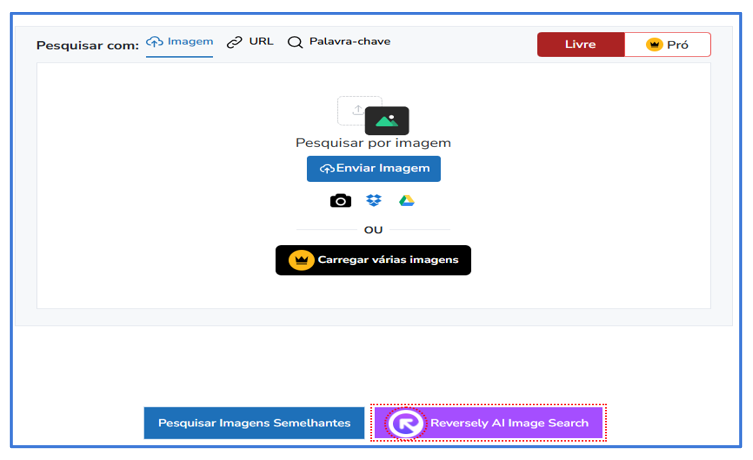753x460 pixels.
Task: Click the chain link icon beside URL
Action: pos(234,42)
